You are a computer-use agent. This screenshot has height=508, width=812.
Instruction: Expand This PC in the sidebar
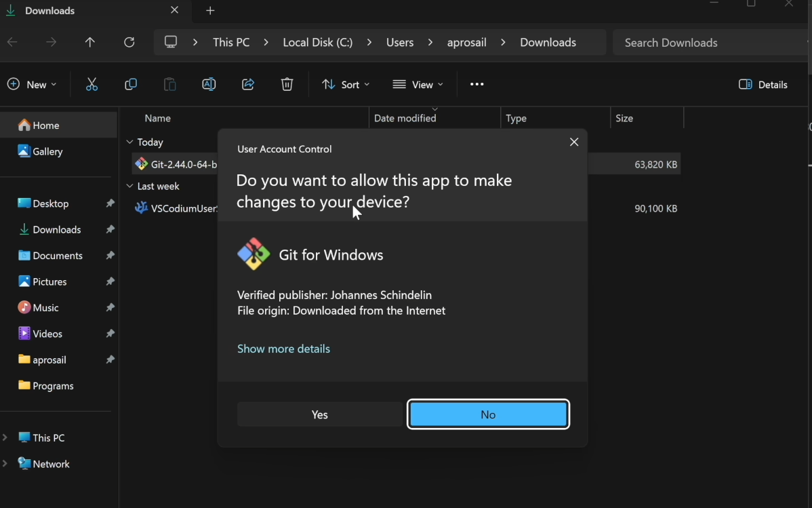click(x=5, y=437)
